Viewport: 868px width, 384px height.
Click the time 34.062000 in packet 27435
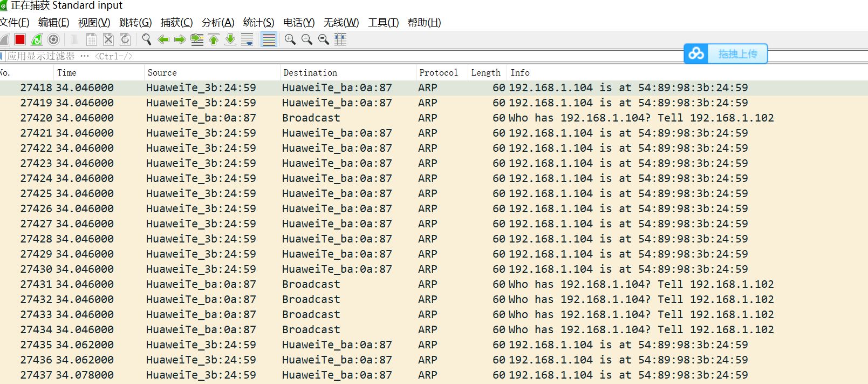[85, 345]
